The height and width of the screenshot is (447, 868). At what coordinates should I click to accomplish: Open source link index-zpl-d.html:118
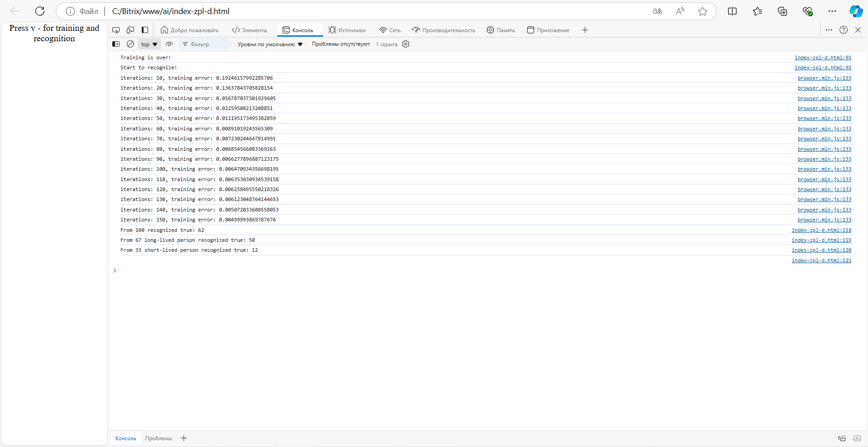[x=821, y=230]
